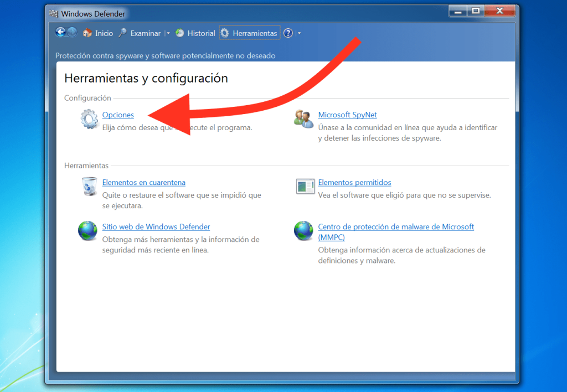Click the Historial clock icon
Screen dimensions: 567x392
pyautogui.click(x=180, y=33)
